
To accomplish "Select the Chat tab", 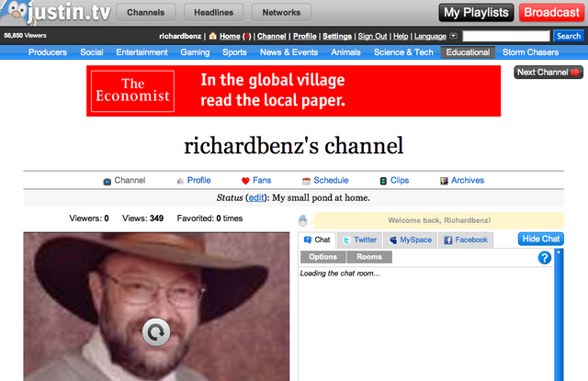I will [x=317, y=240].
